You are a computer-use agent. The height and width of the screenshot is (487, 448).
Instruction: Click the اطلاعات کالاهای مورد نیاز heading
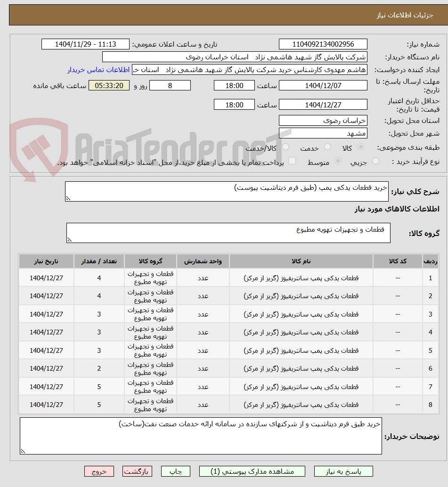click(397, 209)
